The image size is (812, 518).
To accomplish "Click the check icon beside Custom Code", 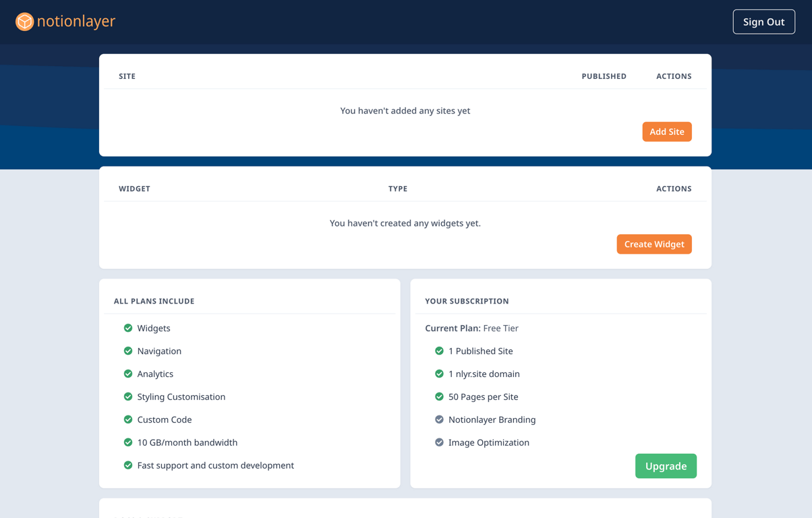I will 128,420.
